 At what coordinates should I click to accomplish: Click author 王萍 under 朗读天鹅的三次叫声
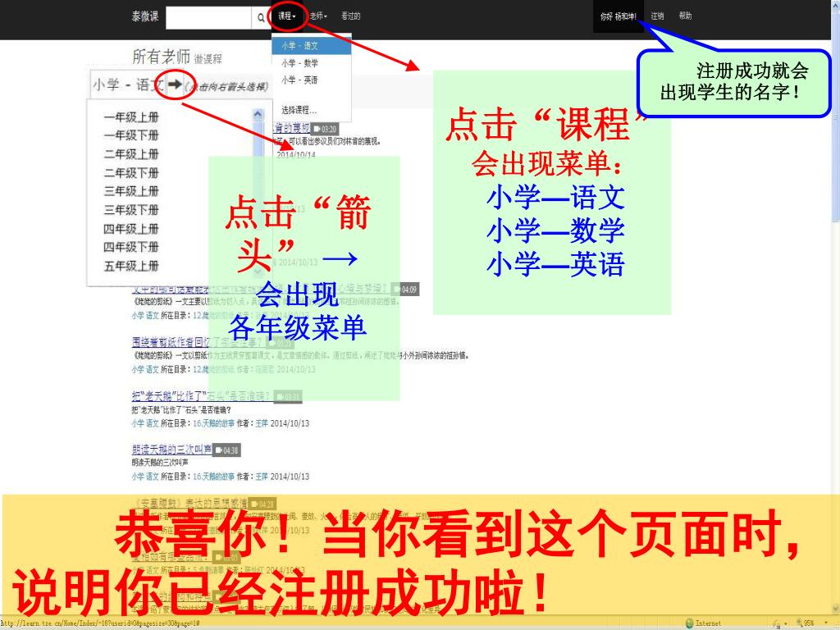[x=262, y=477]
